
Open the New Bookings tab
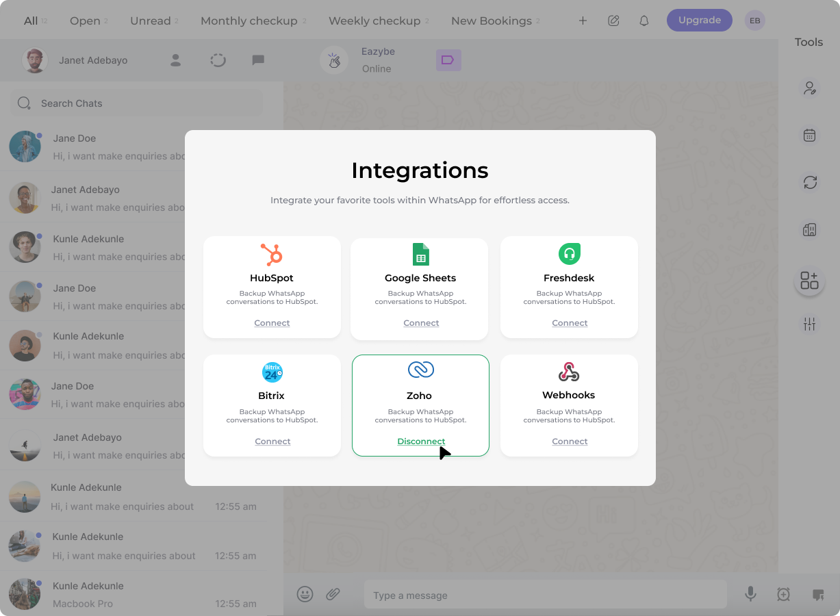[492, 21]
